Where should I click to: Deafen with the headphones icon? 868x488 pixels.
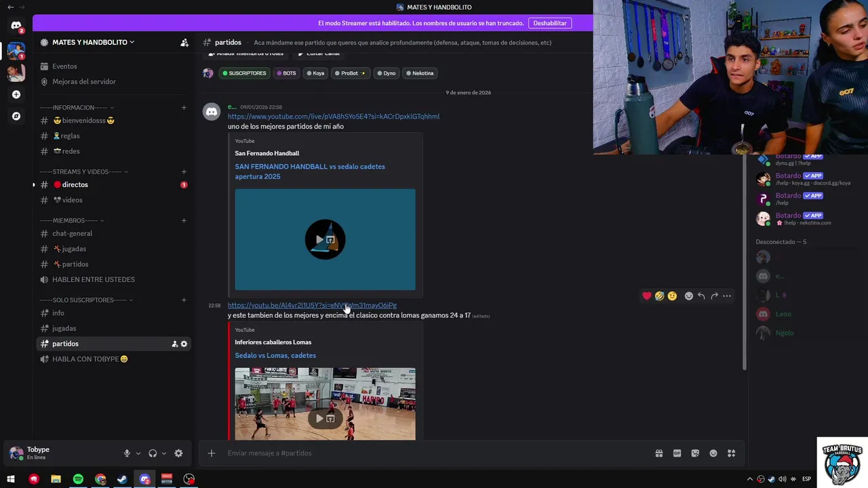[x=153, y=453]
